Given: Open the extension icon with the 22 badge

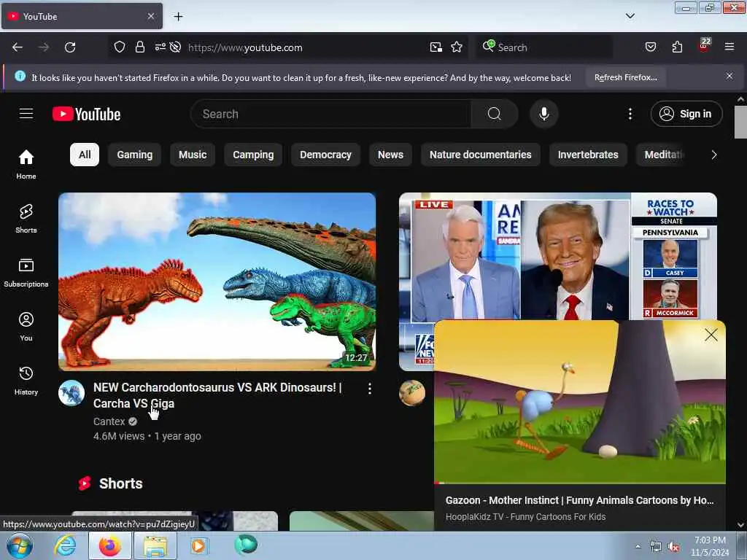Looking at the screenshot, I should (704, 46).
